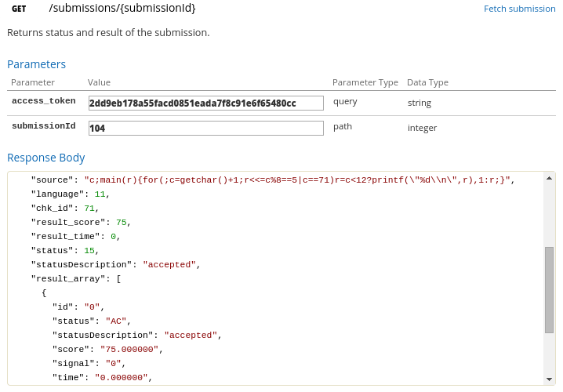Click the response body scroll-up arrow
Image resolution: width=563 pixels, height=392 pixels.
(x=550, y=178)
